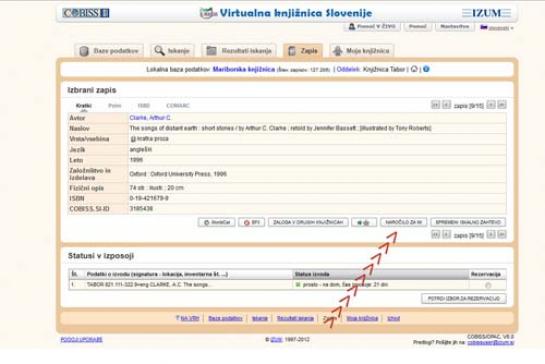Go to the Moja knjižnica tab
Viewport: 545px width, 364px height.
coord(361,51)
